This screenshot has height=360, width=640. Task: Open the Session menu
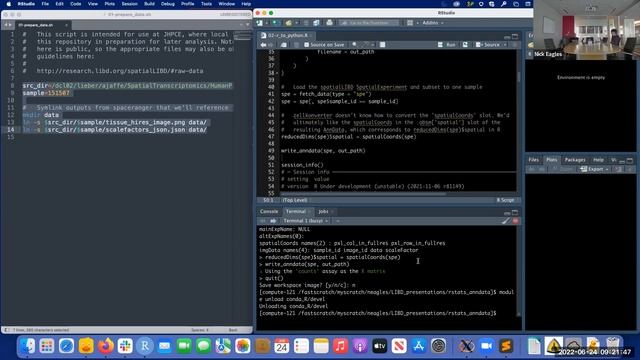(129, 4)
